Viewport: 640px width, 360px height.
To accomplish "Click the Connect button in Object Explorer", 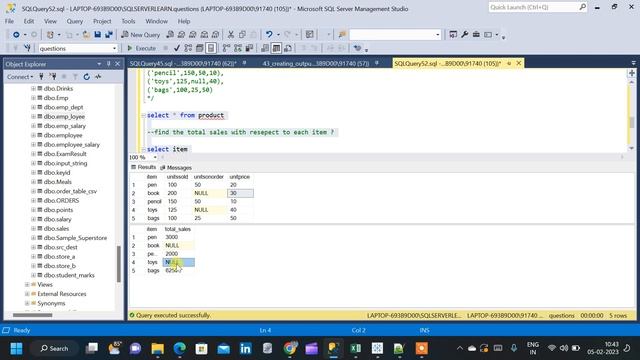I will (20, 77).
